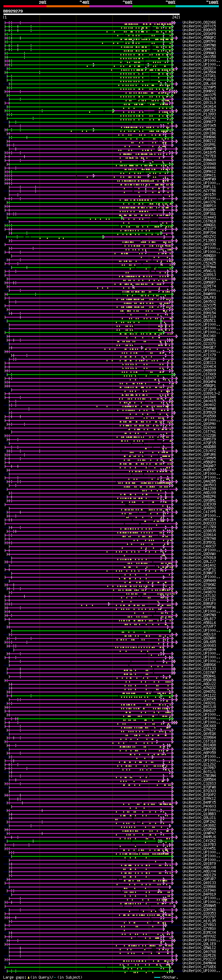
Task: Click the green ~80% identity legend bar
Action: (x=154, y=7)
